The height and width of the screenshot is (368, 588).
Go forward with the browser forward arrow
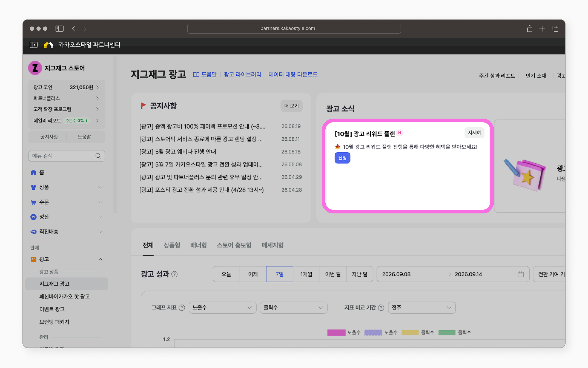(85, 28)
